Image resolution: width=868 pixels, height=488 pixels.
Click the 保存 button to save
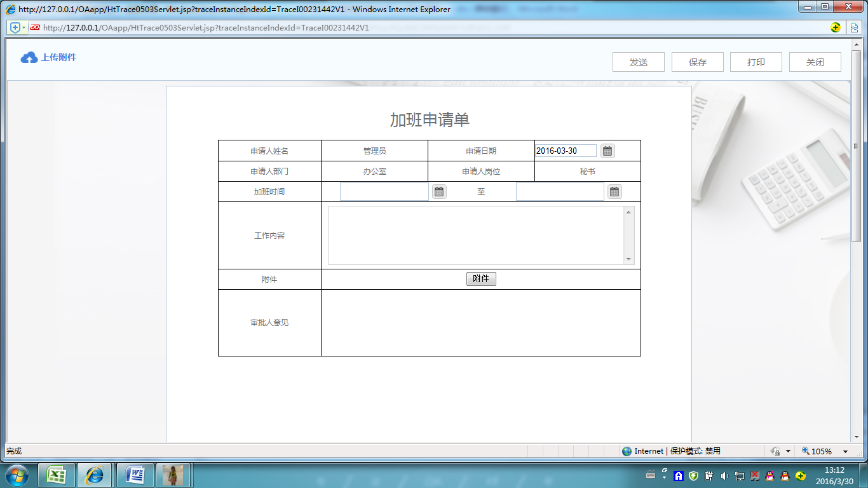tap(697, 62)
